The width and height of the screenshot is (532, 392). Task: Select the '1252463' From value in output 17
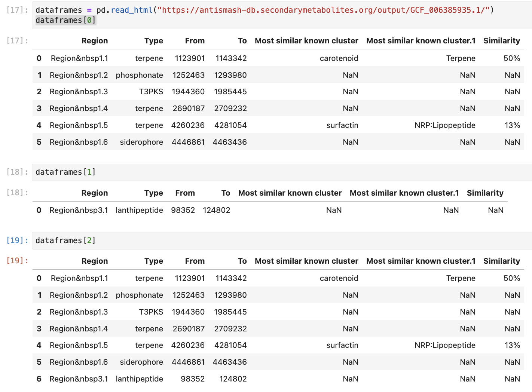(189, 75)
